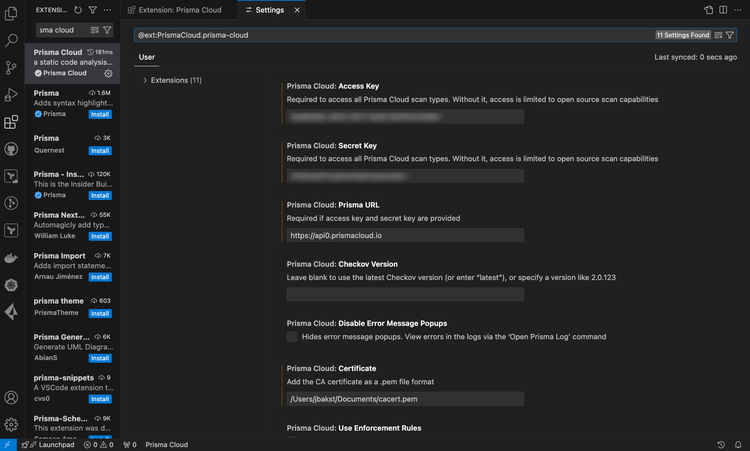Open editor more actions menu

tap(738, 10)
